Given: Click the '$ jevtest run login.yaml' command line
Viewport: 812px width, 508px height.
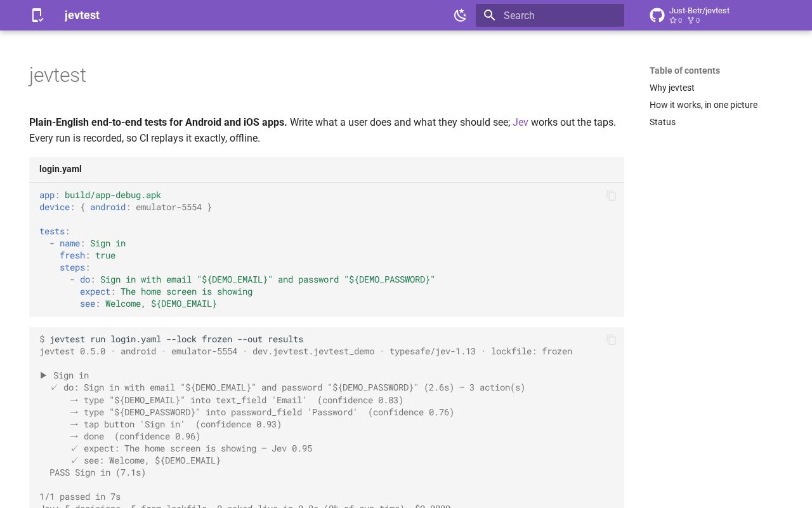Looking at the screenshot, I should click(x=171, y=339).
